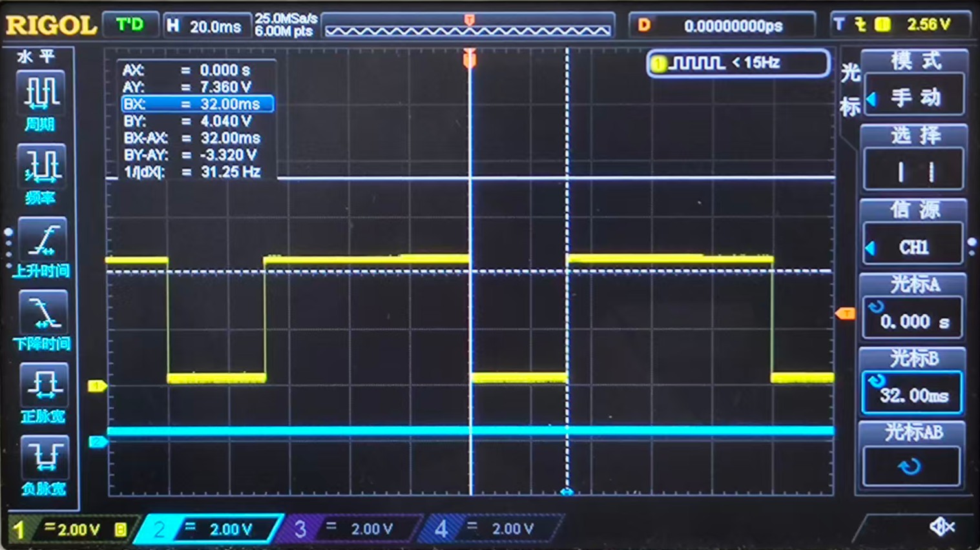Select the frequency (频率) measurement icon

pyautogui.click(x=41, y=172)
